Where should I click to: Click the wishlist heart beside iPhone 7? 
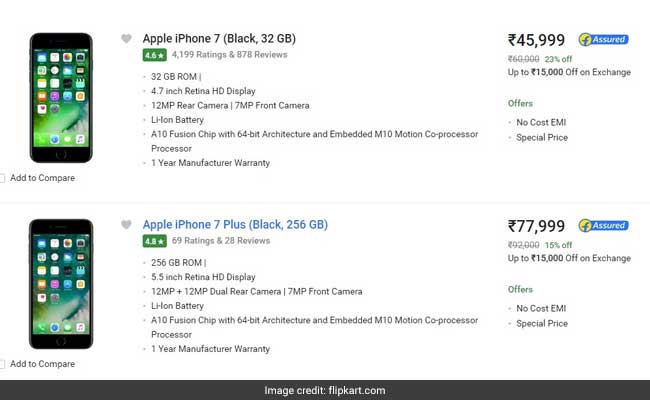[126, 39]
